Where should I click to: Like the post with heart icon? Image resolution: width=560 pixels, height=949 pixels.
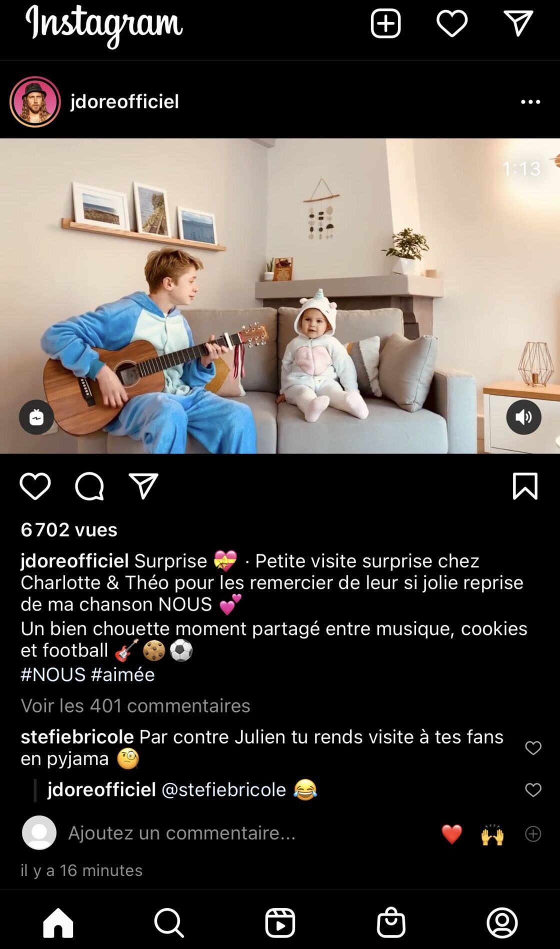(35, 486)
